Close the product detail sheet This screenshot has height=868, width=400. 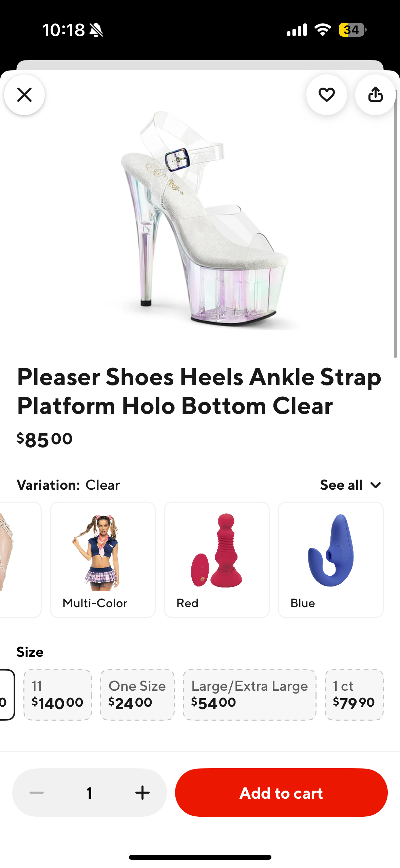click(x=24, y=95)
